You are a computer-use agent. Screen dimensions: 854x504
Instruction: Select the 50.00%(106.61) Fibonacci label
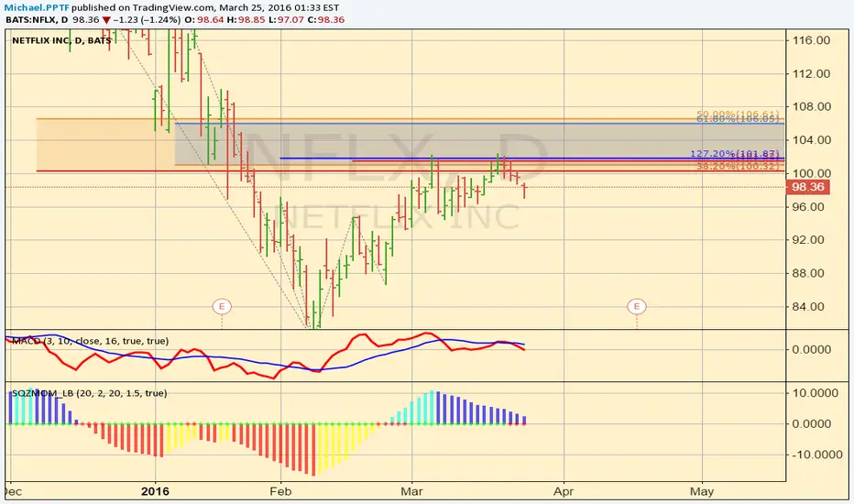point(738,114)
